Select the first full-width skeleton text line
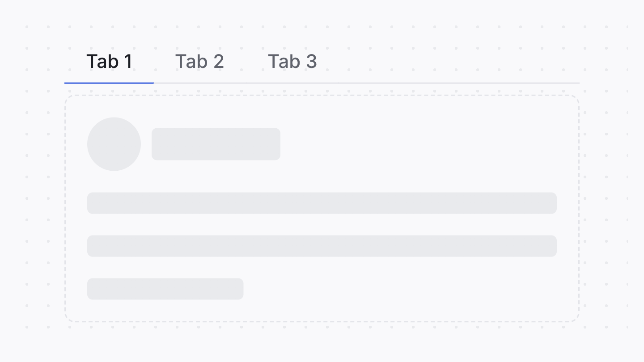The height and width of the screenshot is (362, 644). pyautogui.click(x=322, y=203)
